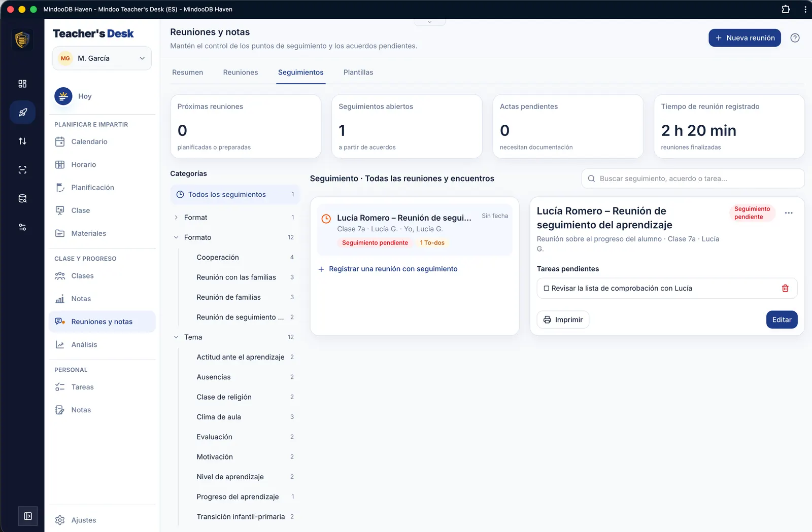The height and width of the screenshot is (532, 812).
Task: Open the extensions puzzle icon in title bar
Action: (786, 9)
